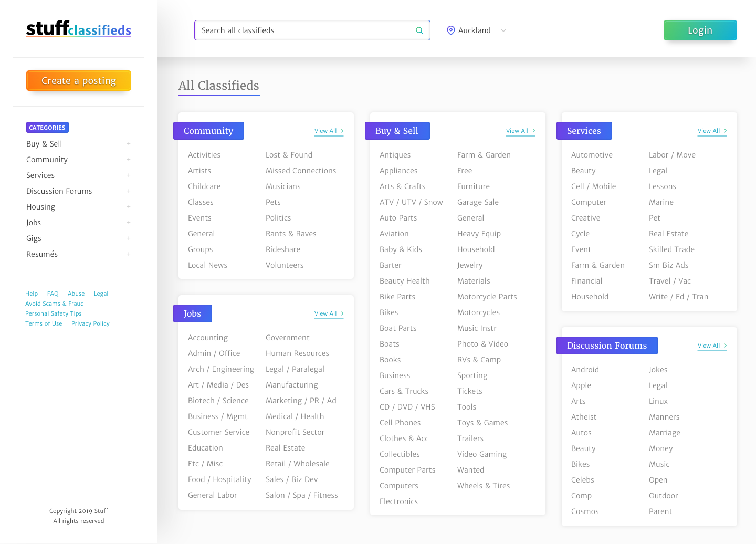Select Video Gaming listing
Viewport: 756px width, 544px height.
[x=482, y=454]
